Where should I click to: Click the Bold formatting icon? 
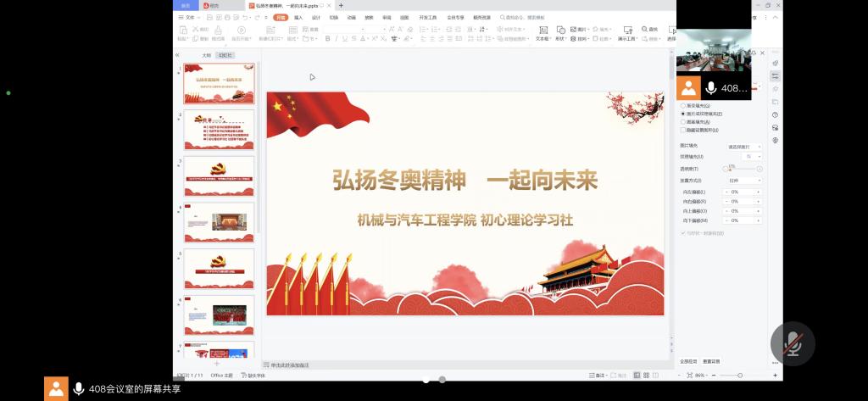(327, 38)
